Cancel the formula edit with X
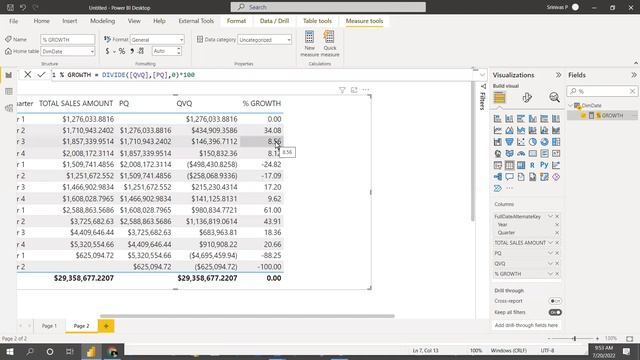Viewport: 640px width, 360px height. [x=27, y=75]
